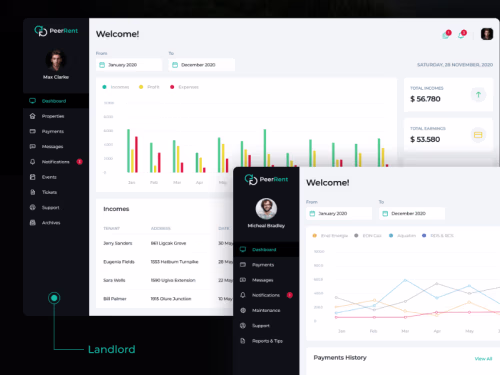Viewport: 500px width, 375px height.
Task: Select Tickets in the landlord sidebar
Action: click(x=49, y=192)
